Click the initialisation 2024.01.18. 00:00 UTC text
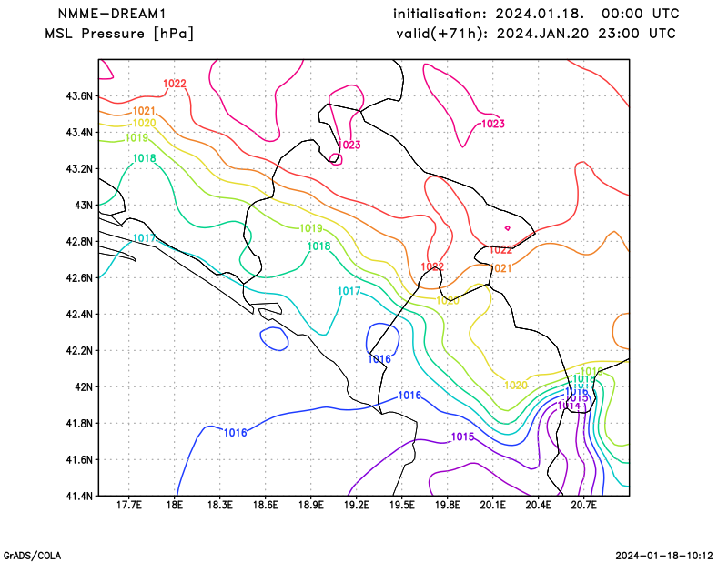The height and width of the screenshot is (562, 728). pyautogui.click(x=536, y=14)
